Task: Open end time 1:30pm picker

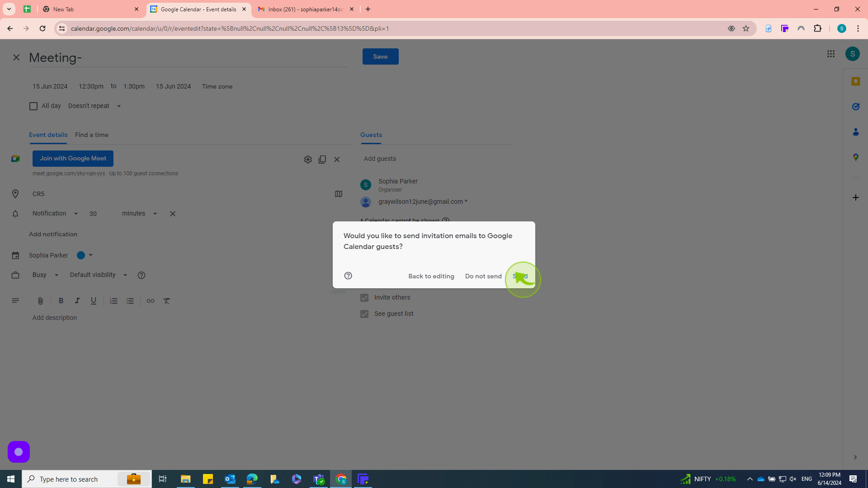Action: pos(134,86)
